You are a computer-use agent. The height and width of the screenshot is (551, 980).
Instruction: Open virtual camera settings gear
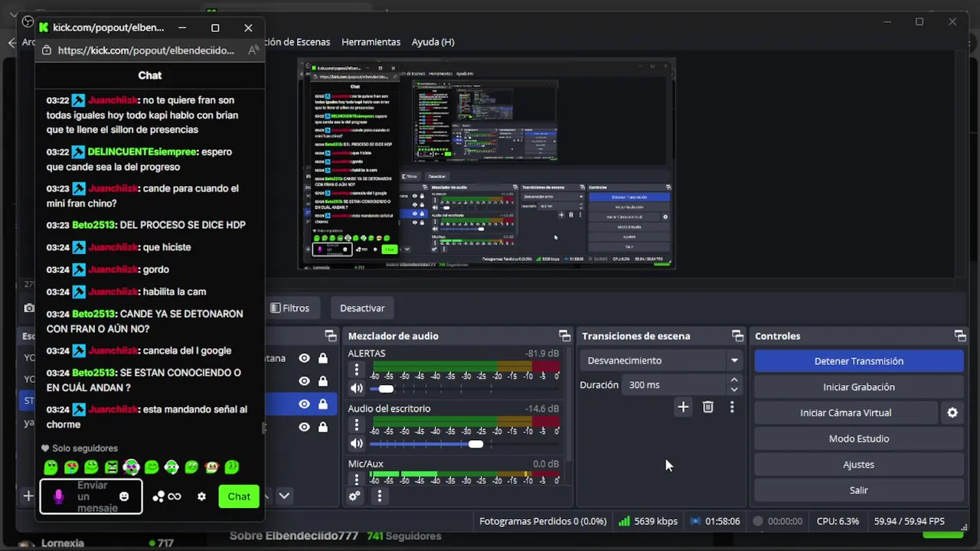952,412
